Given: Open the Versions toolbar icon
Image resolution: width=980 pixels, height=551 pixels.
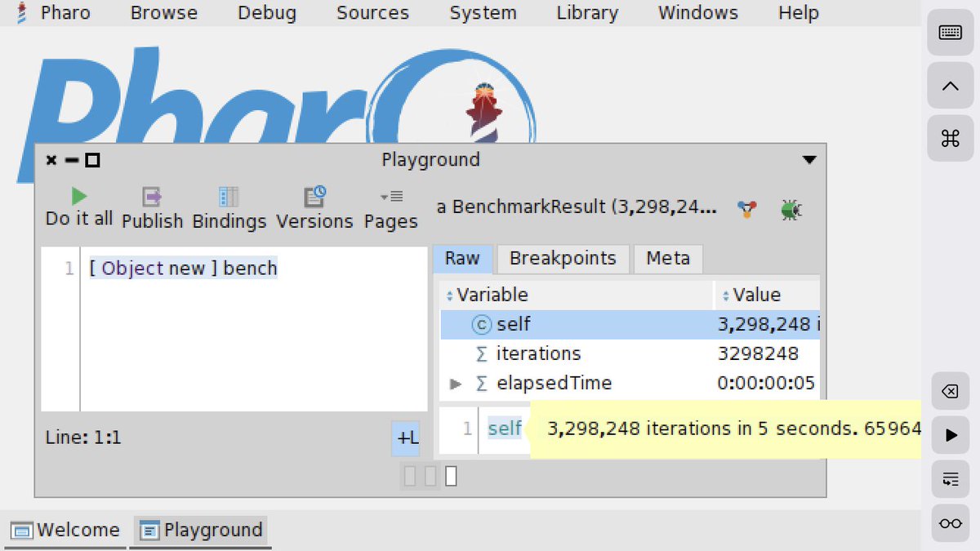Looking at the screenshot, I should point(314,197).
